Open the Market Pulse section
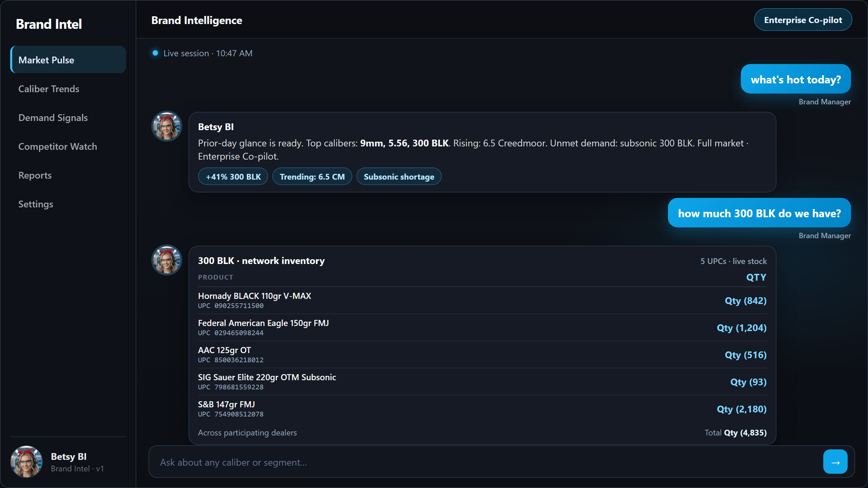Image resolution: width=868 pixels, height=488 pixels. pos(68,60)
